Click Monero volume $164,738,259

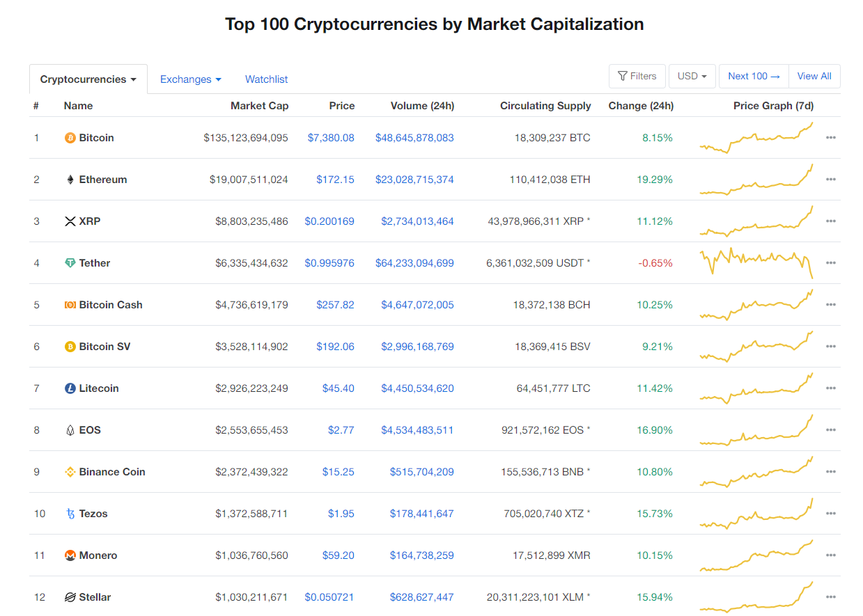[x=421, y=555]
